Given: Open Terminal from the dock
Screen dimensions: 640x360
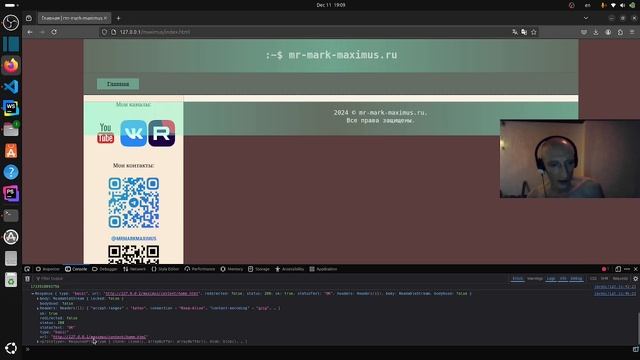Looking at the screenshot, I should coord(11,215).
